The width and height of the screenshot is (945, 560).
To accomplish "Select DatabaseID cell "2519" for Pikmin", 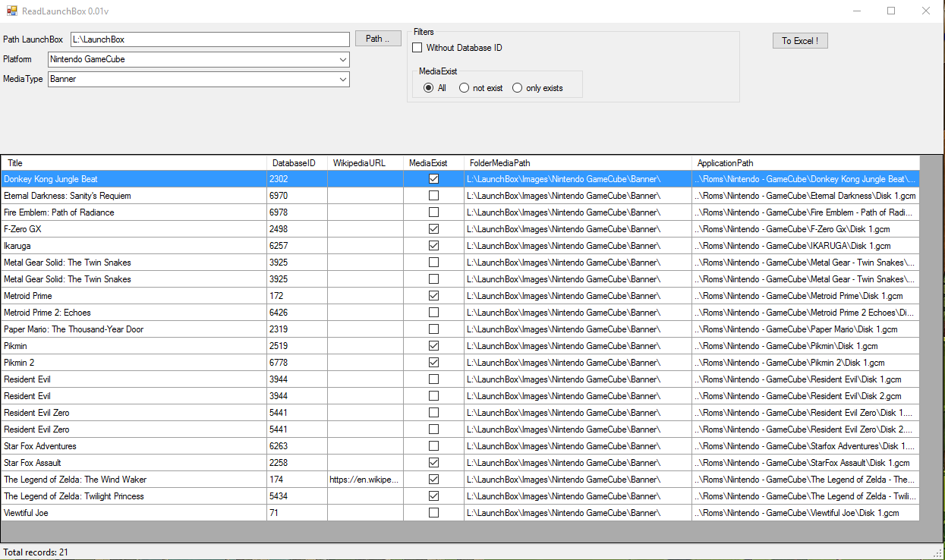I will click(298, 346).
